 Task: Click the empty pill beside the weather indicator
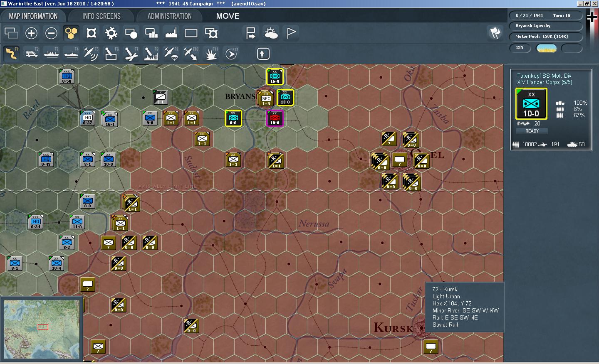click(572, 48)
